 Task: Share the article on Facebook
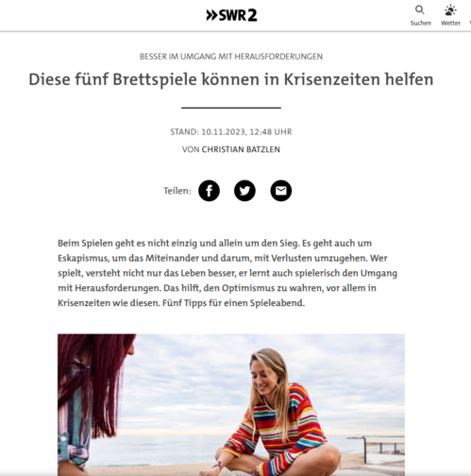point(209,191)
